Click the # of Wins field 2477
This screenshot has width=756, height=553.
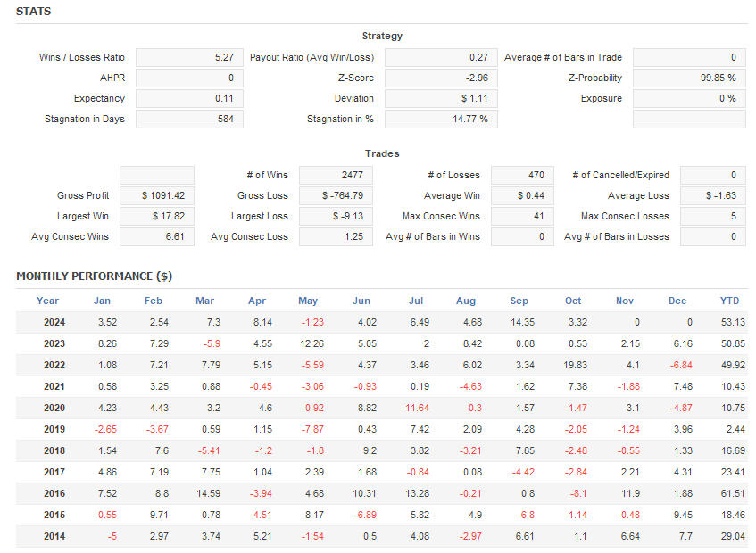(336, 176)
